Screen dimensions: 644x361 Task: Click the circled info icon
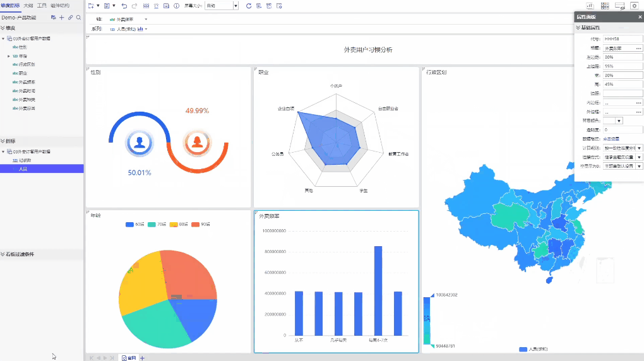[x=177, y=6]
